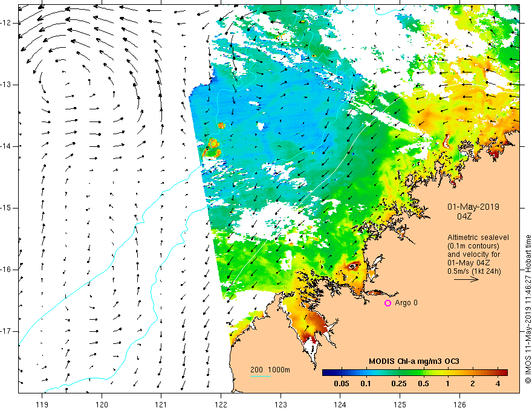Select the 'Argo 0' label
Image resolution: width=532 pixels, height=411 pixels.
[x=406, y=303]
